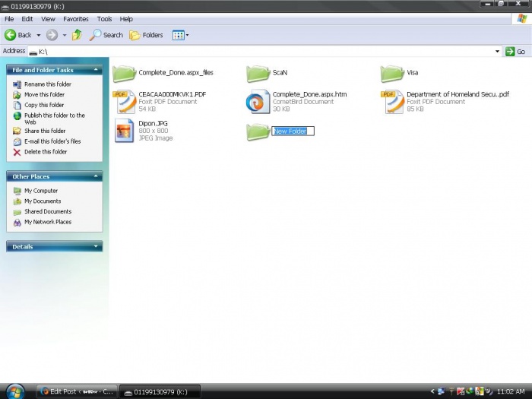Viewport: 532px width, 399px height.
Task: Open the Views toolbar icon
Action: coord(178,35)
